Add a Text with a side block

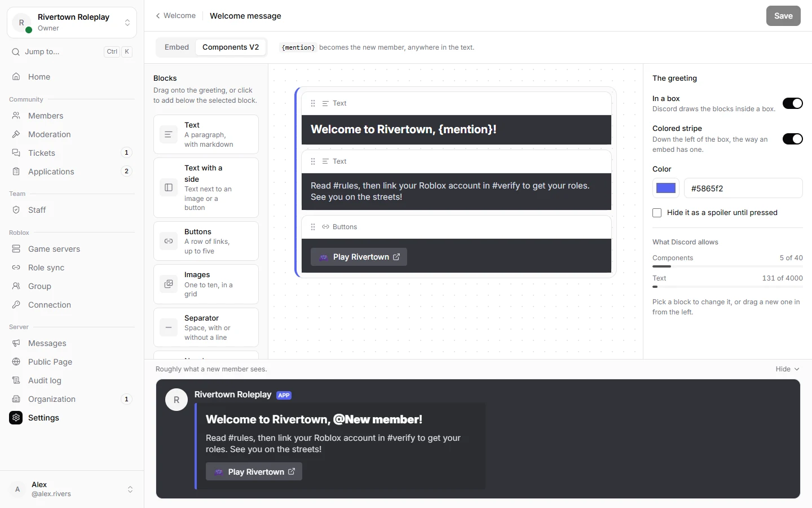tap(206, 188)
